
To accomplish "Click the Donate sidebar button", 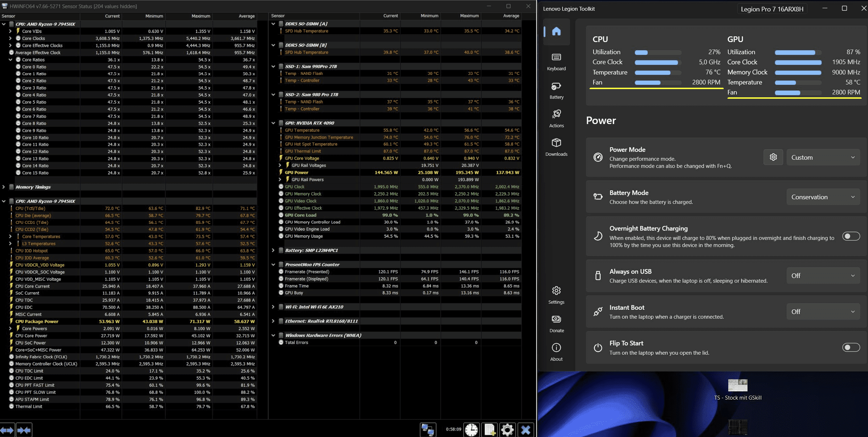I will coord(556,323).
